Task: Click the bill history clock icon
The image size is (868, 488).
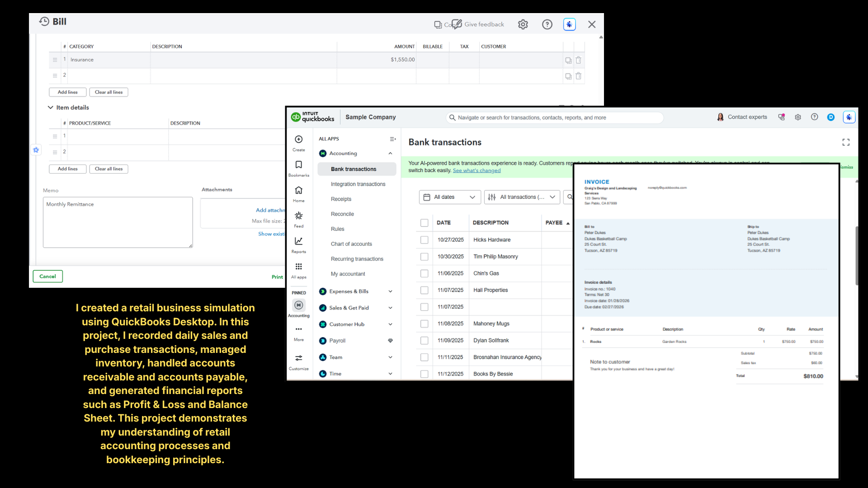Action: [44, 21]
